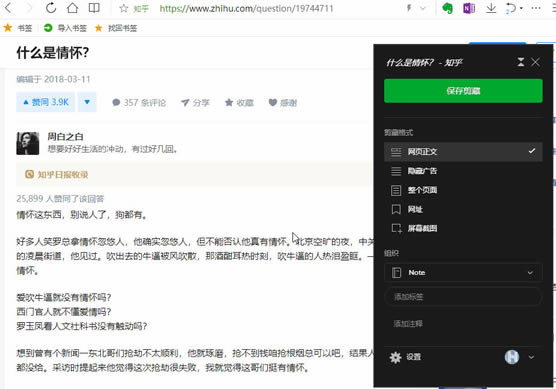
Task: Open clipper 设置 gear settings
Action: (405, 357)
